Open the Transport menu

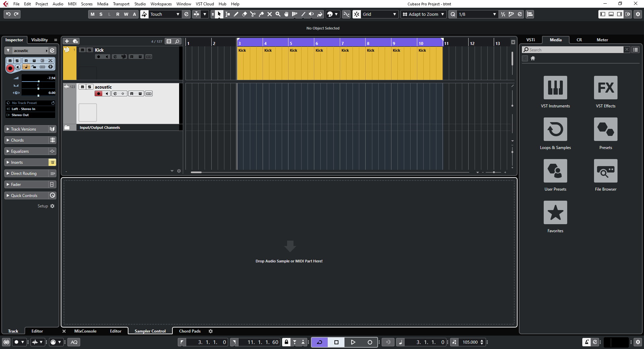(121, 4)
